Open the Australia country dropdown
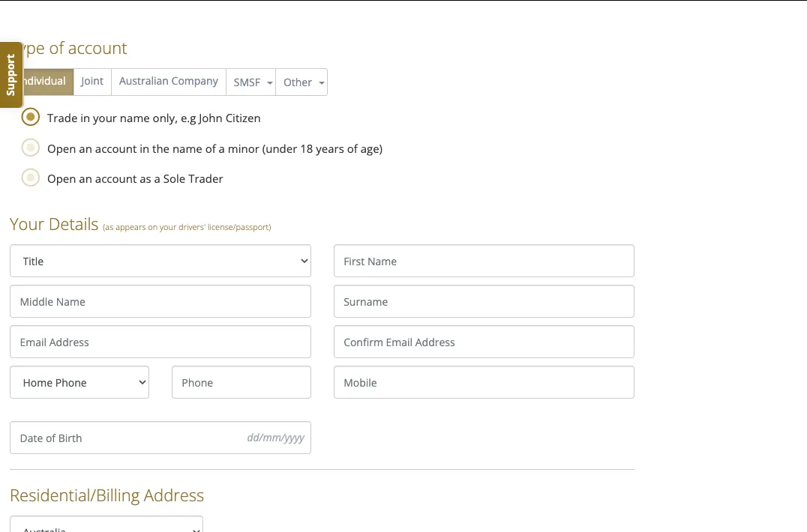Screen dimensions: 807x532 click(x=106, y=525)
